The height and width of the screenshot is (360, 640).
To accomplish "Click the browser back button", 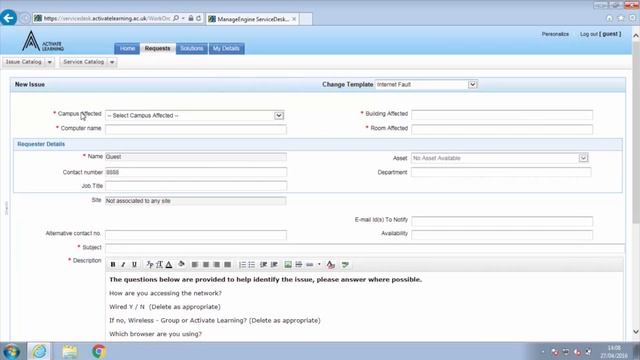I will point(9,18).
